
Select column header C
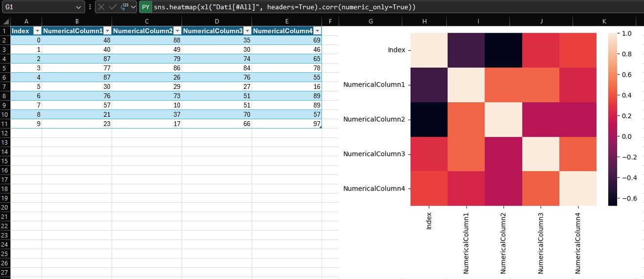pyautogui.click(x=147, y=21)
